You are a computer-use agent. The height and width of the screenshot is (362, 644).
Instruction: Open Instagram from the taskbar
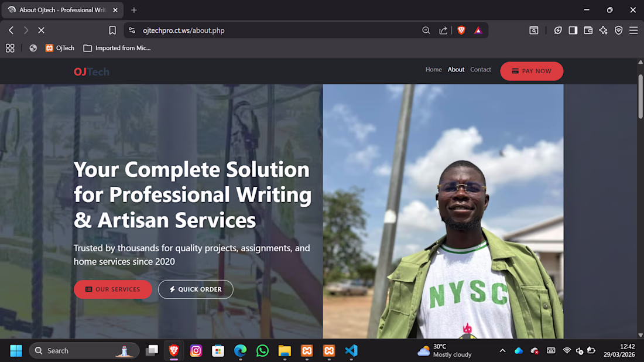(196, 350)
